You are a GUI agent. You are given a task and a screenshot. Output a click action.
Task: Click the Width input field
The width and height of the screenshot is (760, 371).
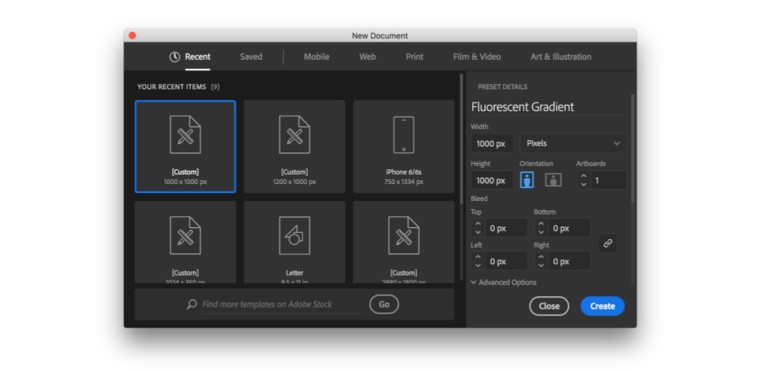coord(491,144)
